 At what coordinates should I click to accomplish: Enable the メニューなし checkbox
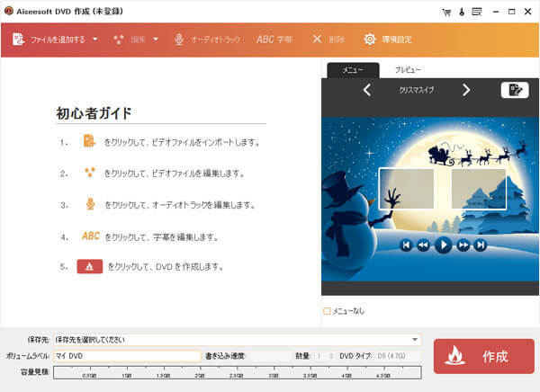[x=327, y=311]
